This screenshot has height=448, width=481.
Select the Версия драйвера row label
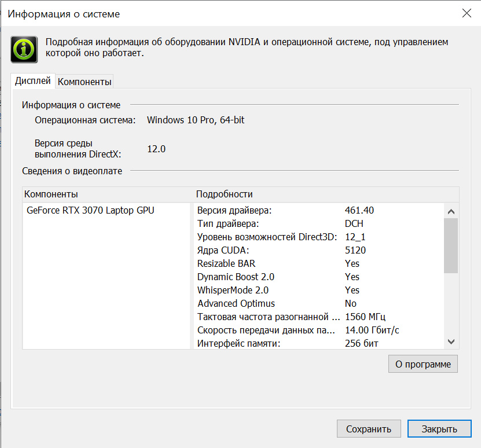click(234, 211)
